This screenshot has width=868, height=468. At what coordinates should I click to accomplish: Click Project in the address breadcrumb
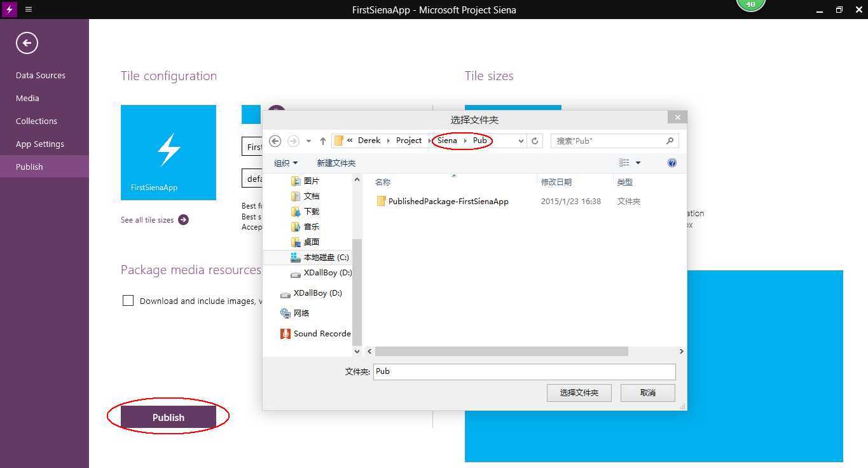409,141
